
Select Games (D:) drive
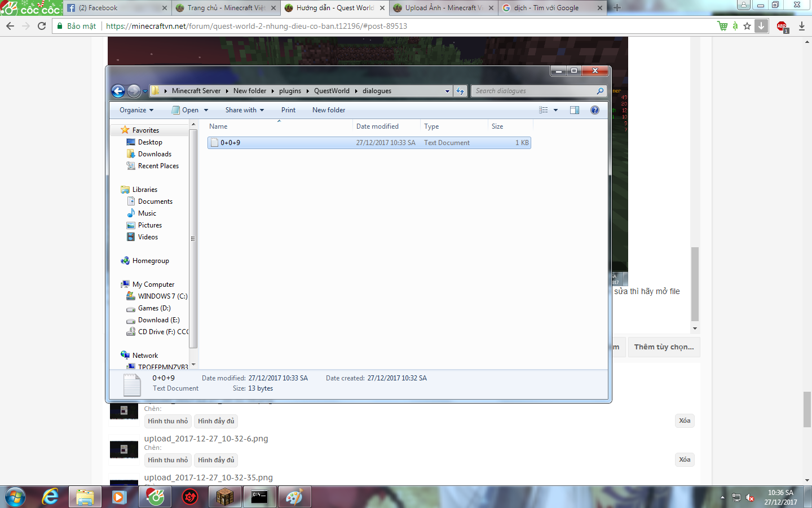(x=154, y=308)
